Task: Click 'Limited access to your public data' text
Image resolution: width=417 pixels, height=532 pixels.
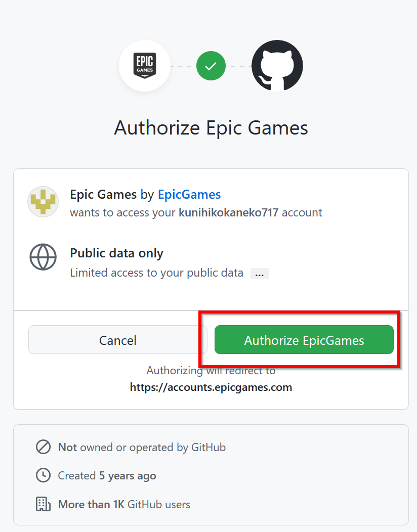Action: point(156,273)
